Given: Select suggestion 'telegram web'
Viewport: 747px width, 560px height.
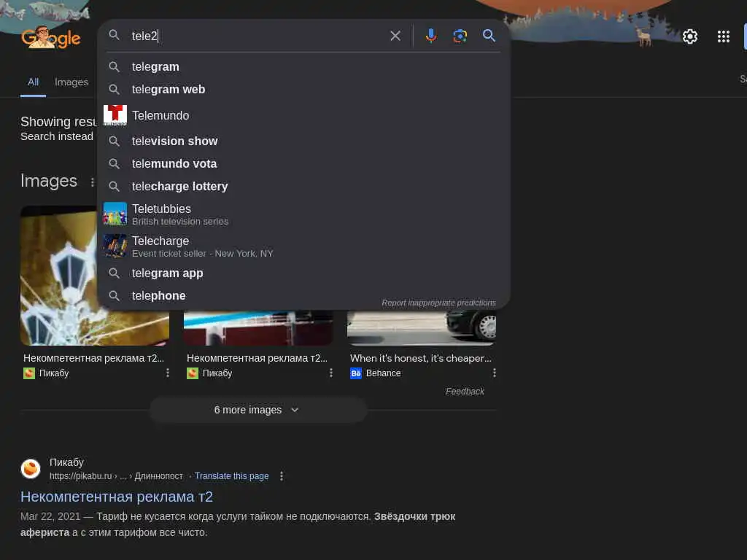Looking at the screenshot, I should pos(304,90).
